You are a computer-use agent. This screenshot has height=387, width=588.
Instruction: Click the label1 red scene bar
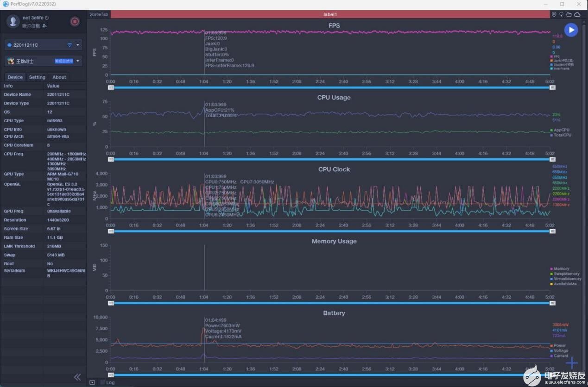[x=330, y=14]
